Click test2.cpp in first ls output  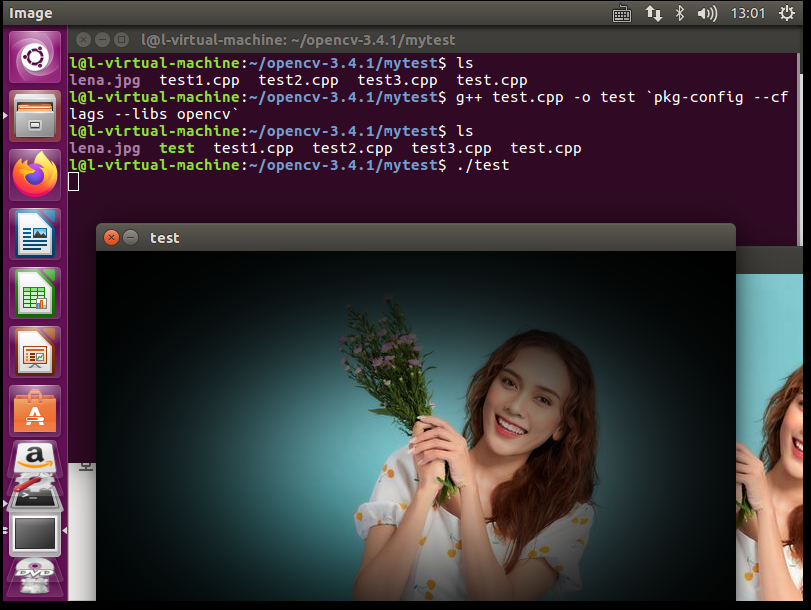pos(298,80)
